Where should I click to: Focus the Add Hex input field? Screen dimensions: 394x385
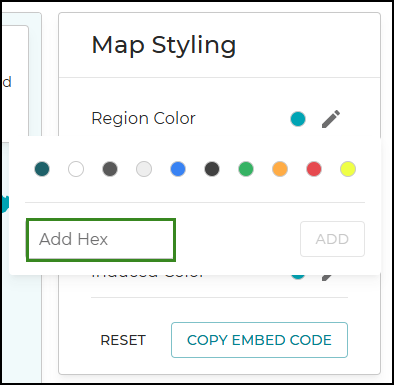pyautogui.click(x=101, y=240)
